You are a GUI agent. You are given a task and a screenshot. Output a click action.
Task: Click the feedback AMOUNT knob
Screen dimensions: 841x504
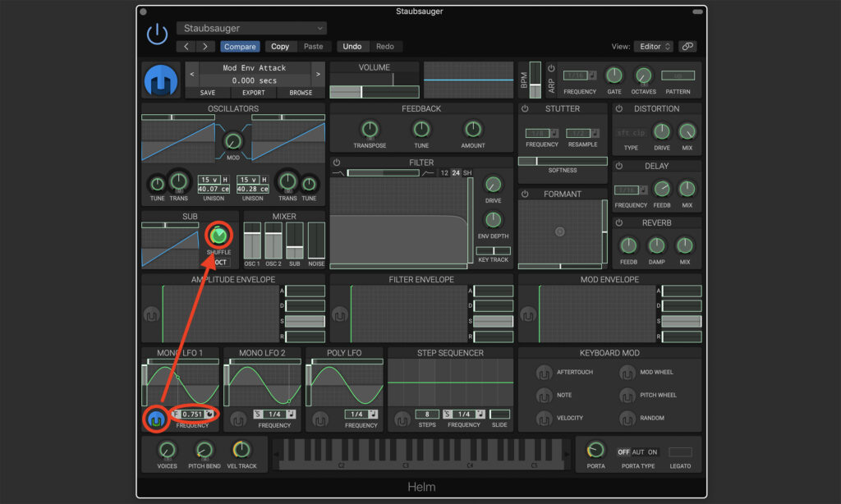(x=473, y=129)
